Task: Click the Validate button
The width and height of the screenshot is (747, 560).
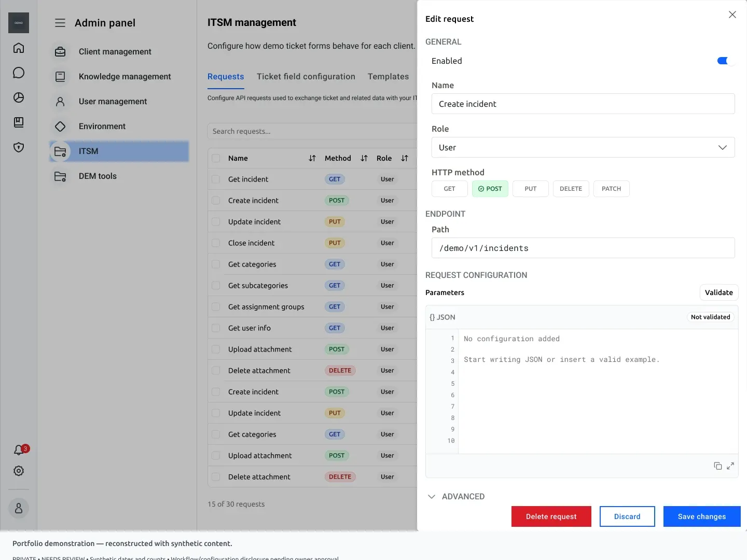Action: (x=719, y=292)
